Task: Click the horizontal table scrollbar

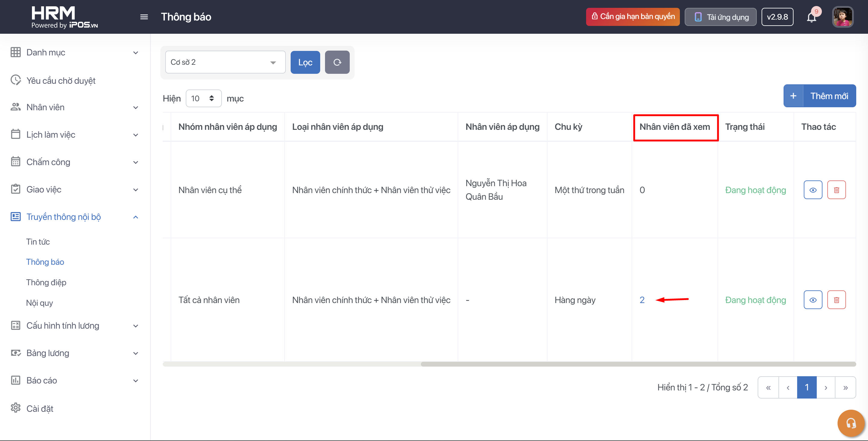Action: point(638,364)
